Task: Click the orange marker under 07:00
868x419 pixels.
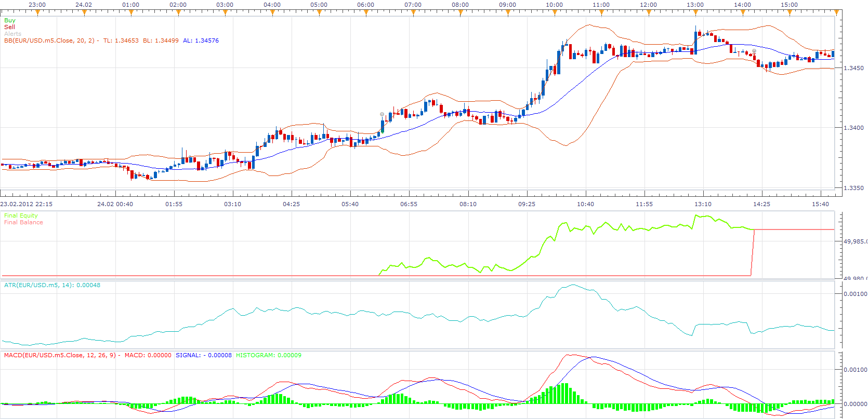Action: click(x=413, y=12)
